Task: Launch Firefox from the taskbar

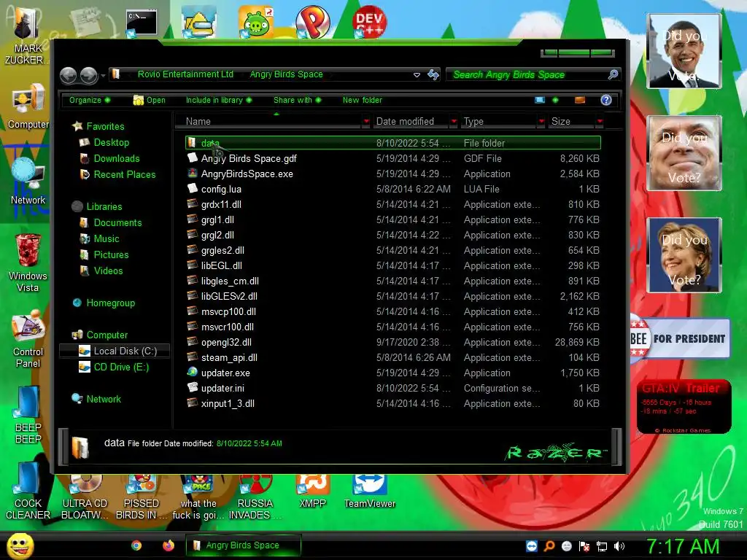Action: [x=169, y=545]
